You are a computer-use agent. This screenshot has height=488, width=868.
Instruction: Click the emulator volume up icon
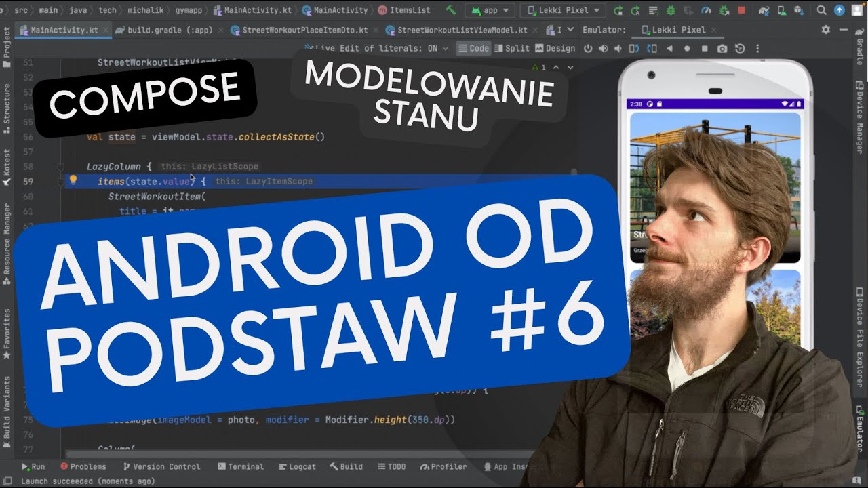(604, 49)
